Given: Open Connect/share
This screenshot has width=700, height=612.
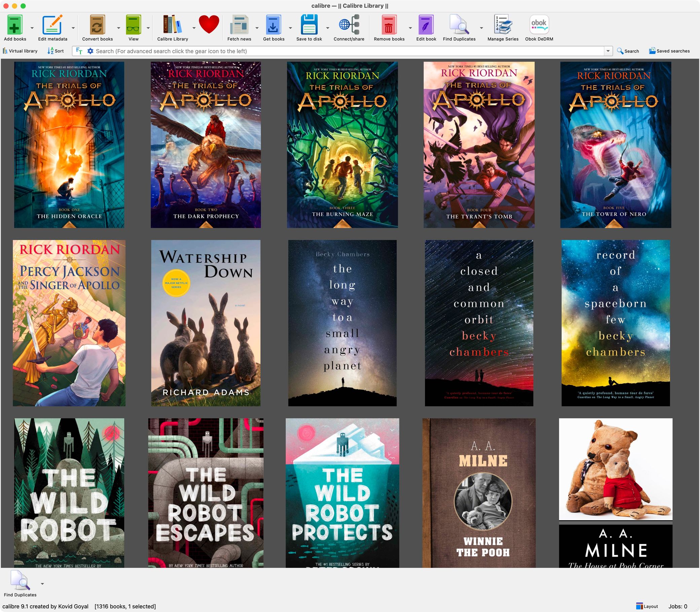Looking at the screenshot, I should (349, 25).
